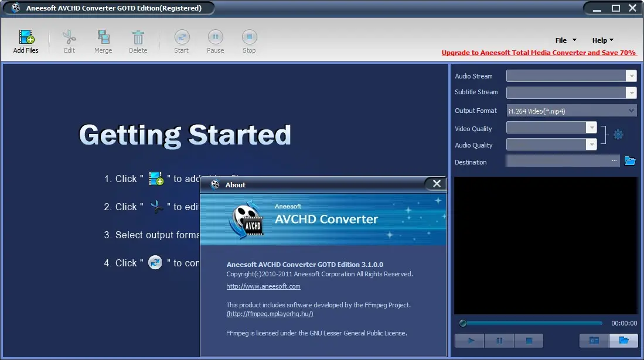Click the AVCHD film reel logo in About
The width and height of the screenshot is (644, 360).
[246, 221]
